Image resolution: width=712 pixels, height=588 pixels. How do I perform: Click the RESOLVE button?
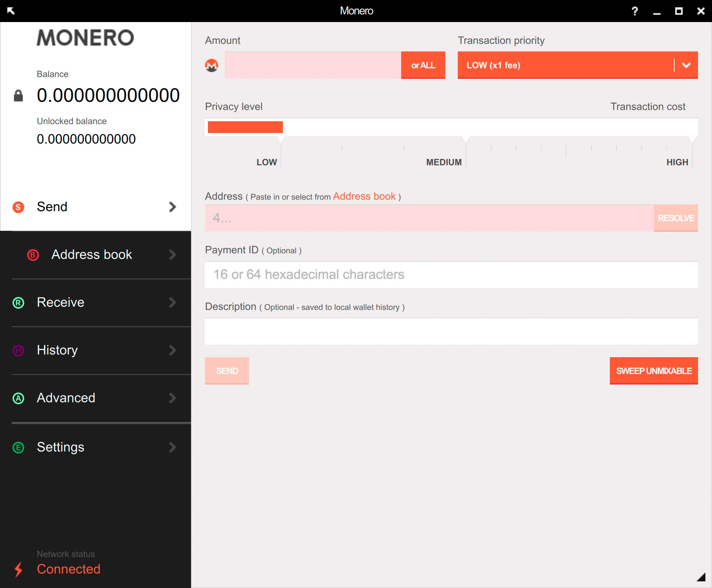click(674, 218)
